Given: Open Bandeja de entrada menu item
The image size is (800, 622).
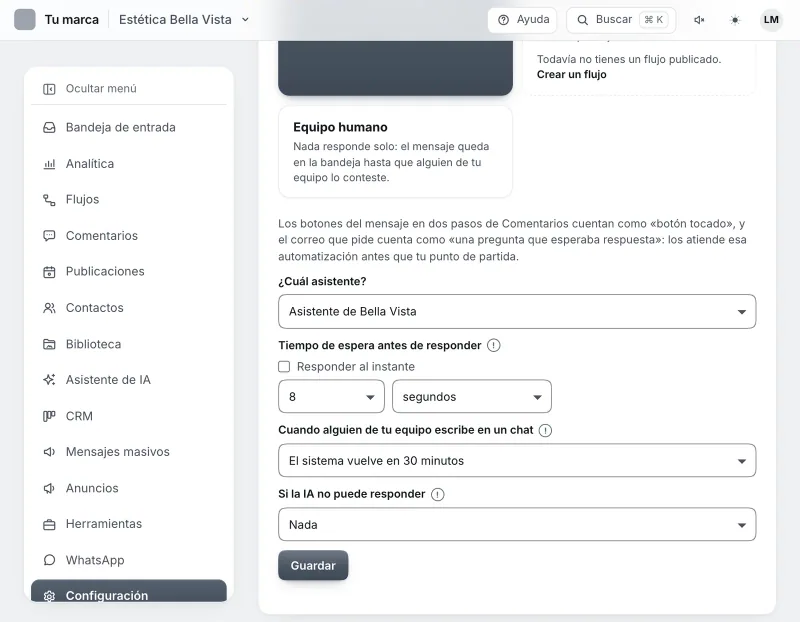Looking at the screenshot, I should point(129,128).
